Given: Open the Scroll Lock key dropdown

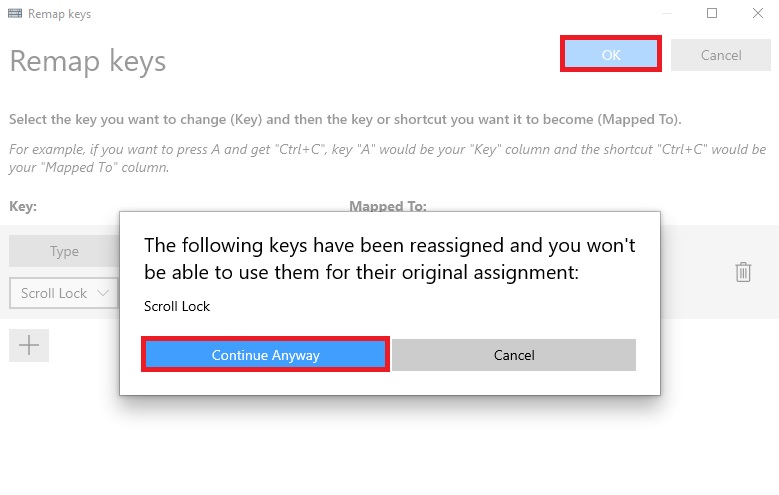Looking at the screenshot, I should click(64, 293).
